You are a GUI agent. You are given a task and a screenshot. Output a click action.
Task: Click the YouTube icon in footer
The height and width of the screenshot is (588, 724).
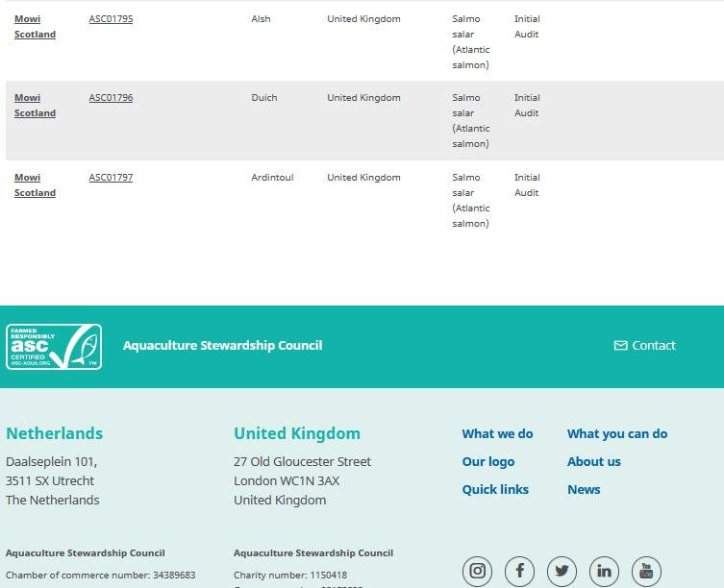(646, 571)
